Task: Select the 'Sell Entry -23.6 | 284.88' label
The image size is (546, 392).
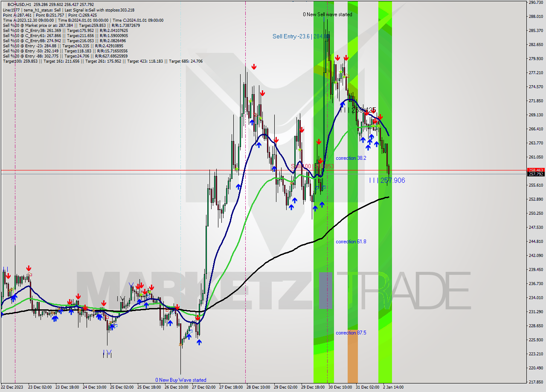Action: point(301,37)
